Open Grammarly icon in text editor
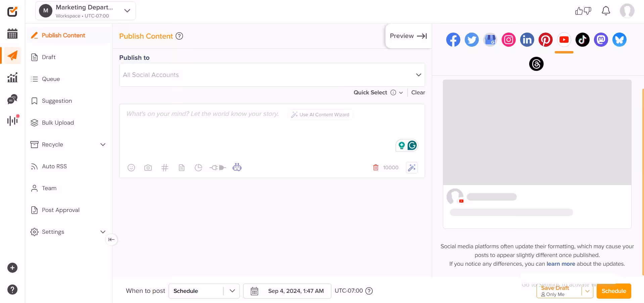This screenshot has height=303, width=644. 412,145
